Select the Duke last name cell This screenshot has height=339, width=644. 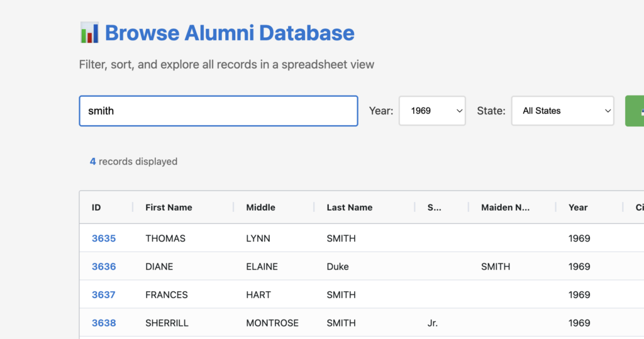click(337, 267)
